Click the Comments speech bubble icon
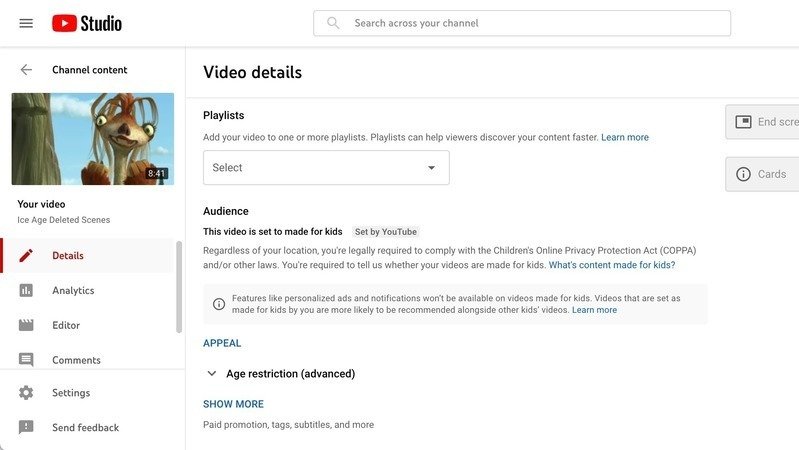Viewport: 799px width, 450px height. click(x=26, y=360)
